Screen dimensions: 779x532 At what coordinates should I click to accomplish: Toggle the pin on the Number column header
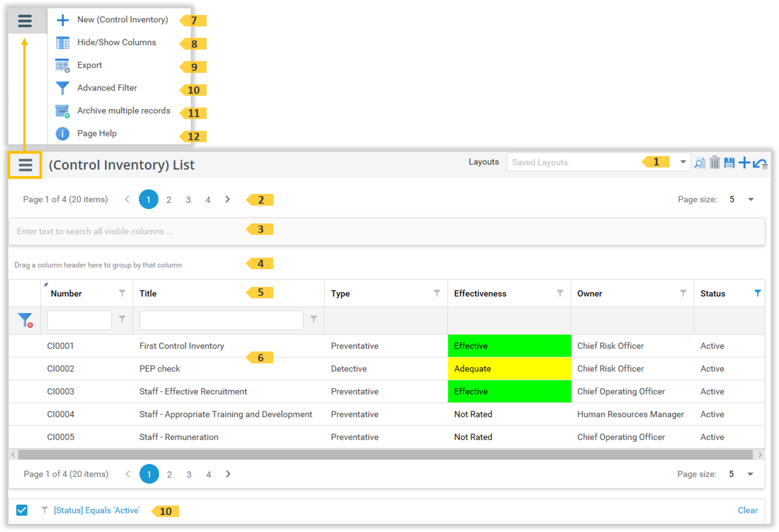(x=46, y=285)
